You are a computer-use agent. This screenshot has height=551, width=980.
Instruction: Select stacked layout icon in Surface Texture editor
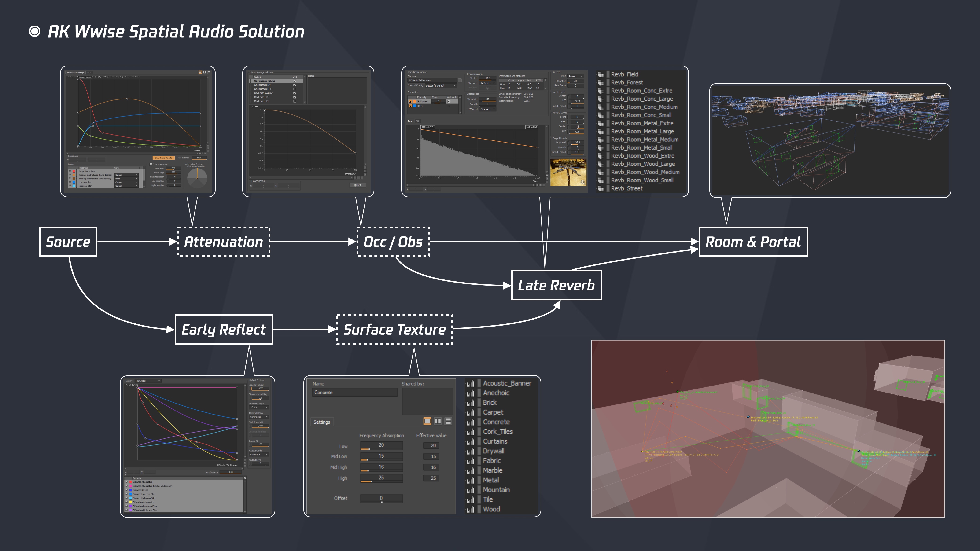tap(448, 421)
